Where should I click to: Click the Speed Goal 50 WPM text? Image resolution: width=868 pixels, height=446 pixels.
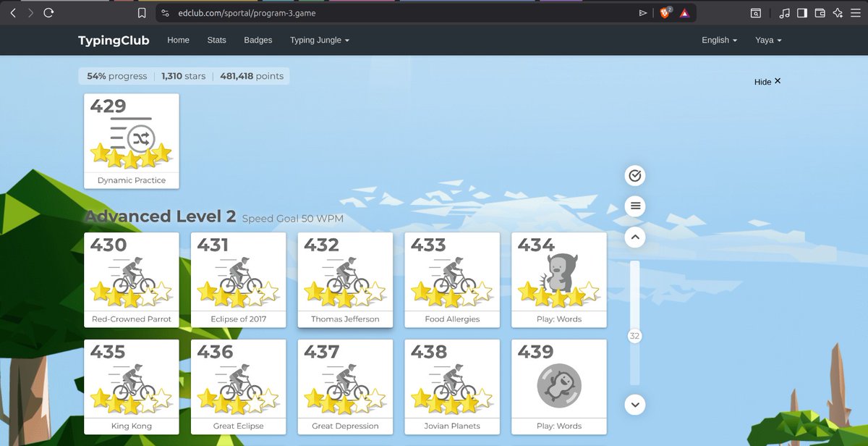tap(293, 219)
